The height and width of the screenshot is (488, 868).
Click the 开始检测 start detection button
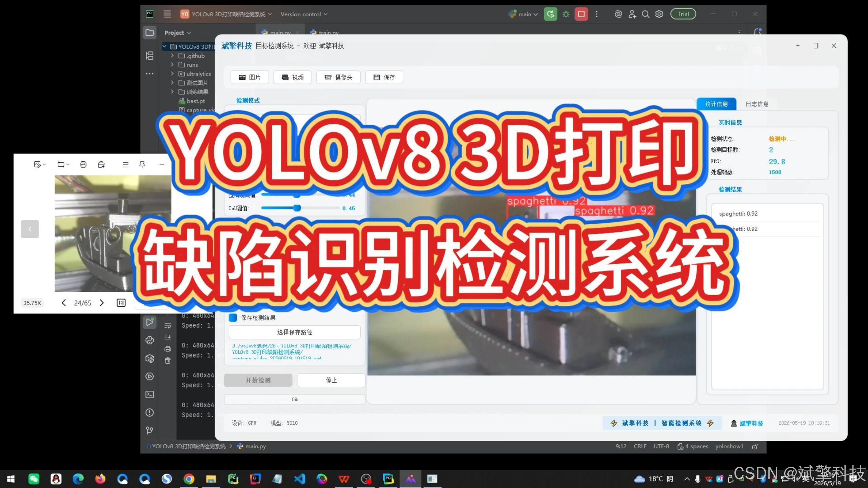pyautogui.click(x=258, y=380)
